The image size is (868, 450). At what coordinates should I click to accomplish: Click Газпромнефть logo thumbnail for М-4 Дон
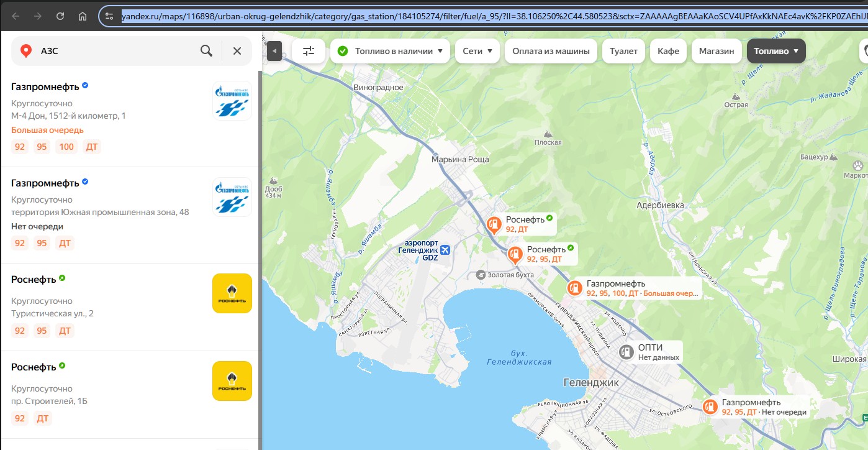click(232, 101)
